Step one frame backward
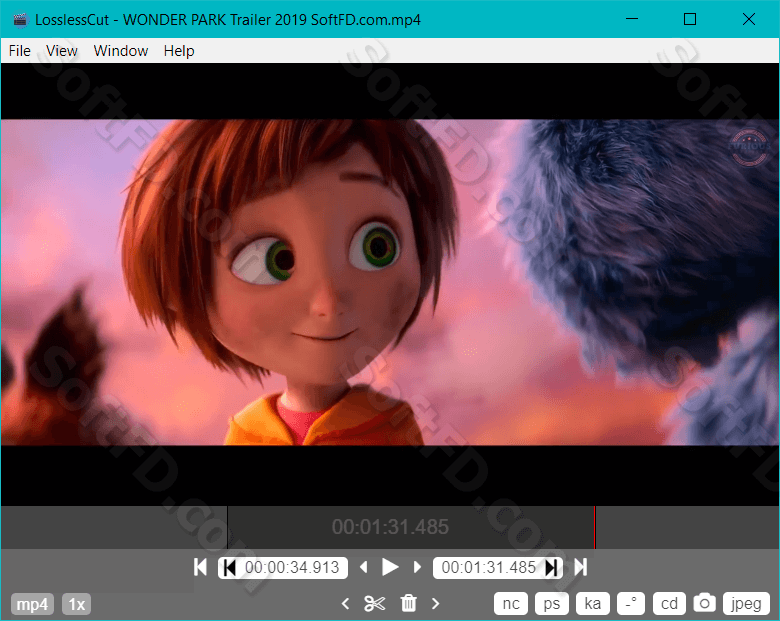The width and height of the screenshot is (780, 621). point(364,567)
